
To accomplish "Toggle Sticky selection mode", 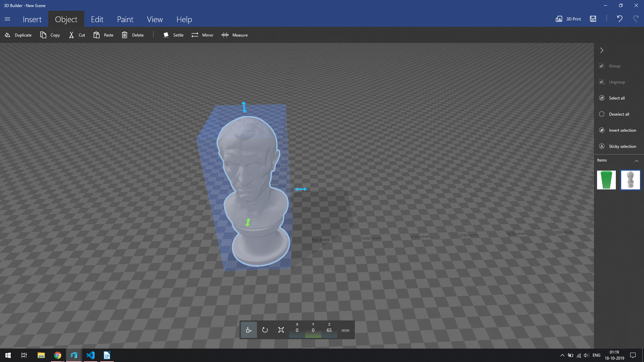I will pyautogui.click(x=617, y=146).
